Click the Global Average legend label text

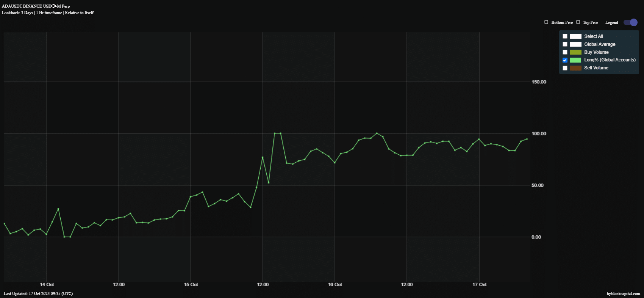point(599,44)
